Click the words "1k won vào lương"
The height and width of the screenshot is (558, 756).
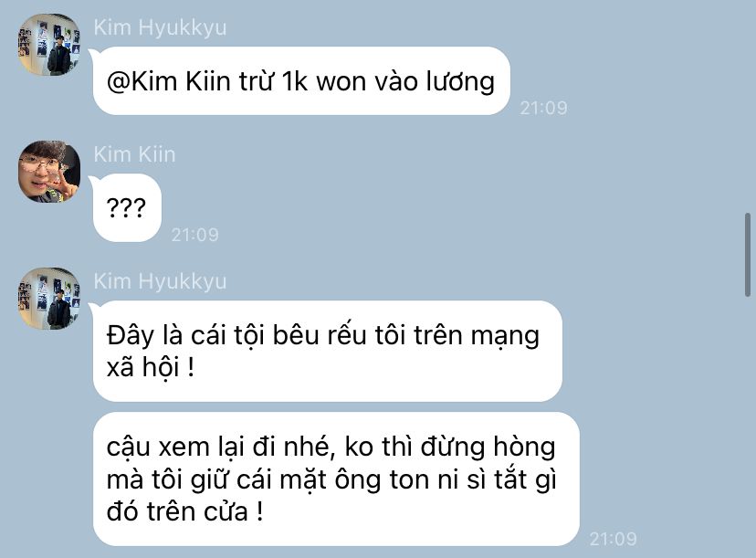coord(388,81)
